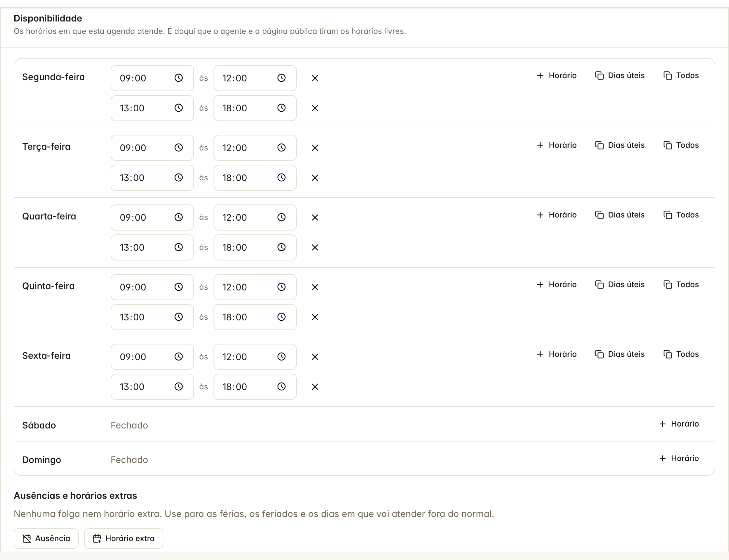Edit Quinta-feira 18:00 end time field
The image size is (729, 560).
pyautogui.click(x=255, y=317)
